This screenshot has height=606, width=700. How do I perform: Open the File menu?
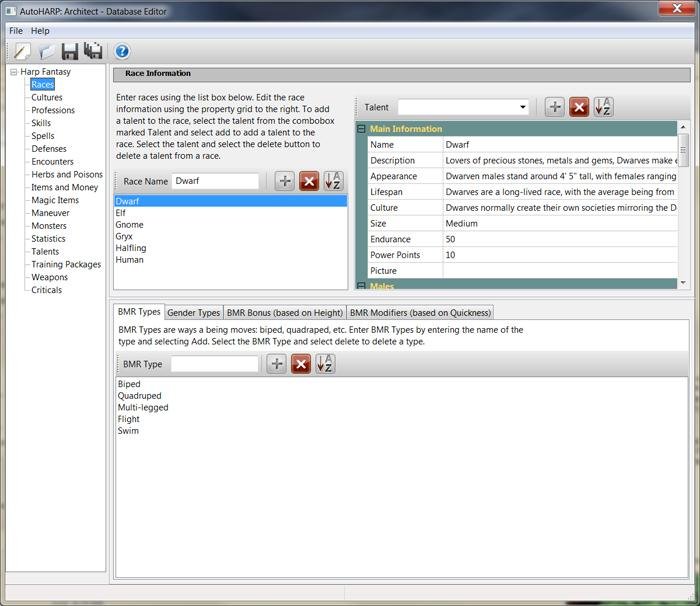tap(16, 31)
